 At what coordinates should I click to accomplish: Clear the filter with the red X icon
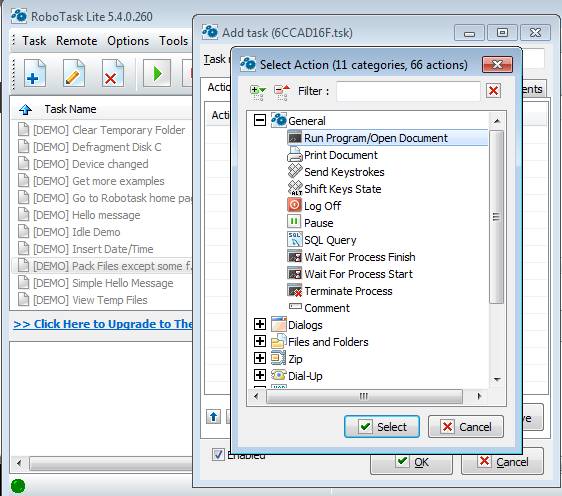pyautogui.click(x=493, y=91)
